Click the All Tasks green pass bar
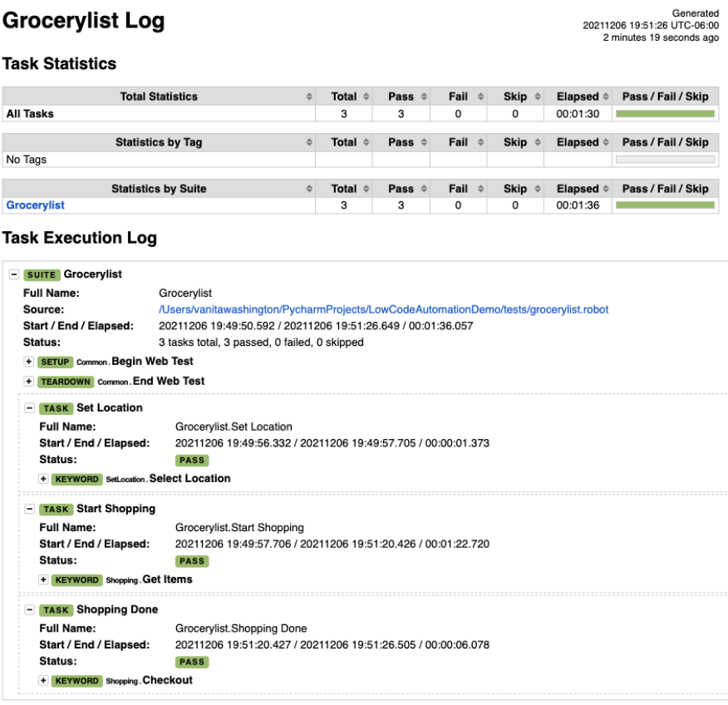728x705 pixels. 665,114
